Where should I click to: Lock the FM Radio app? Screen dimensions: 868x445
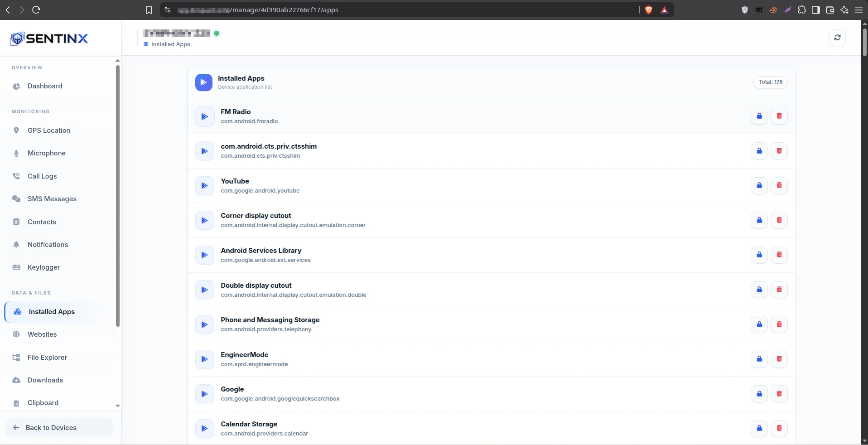pyautogui.click(x=759, y=116)
